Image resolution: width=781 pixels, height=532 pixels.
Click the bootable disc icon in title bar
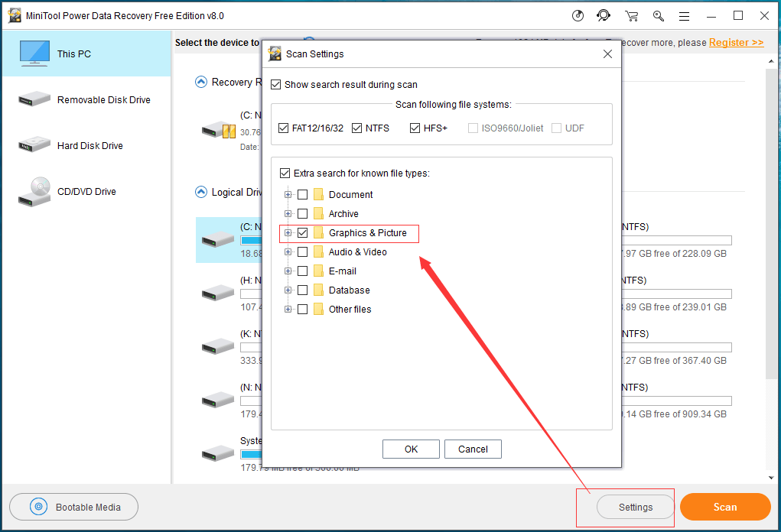578,16
